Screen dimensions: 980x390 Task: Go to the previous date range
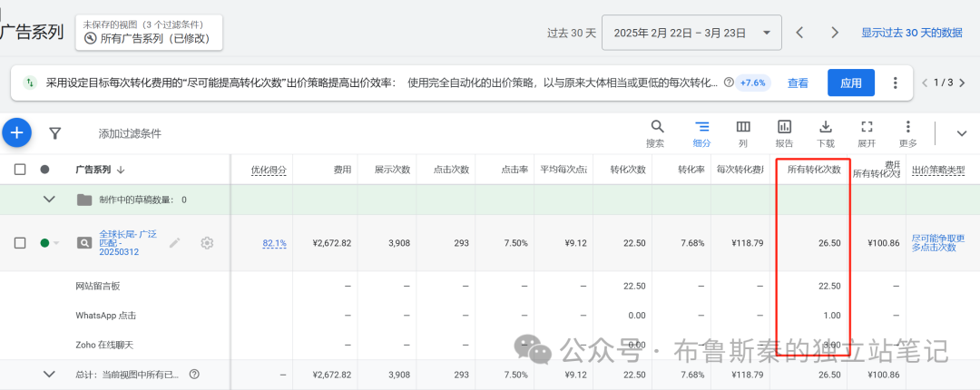pos(799,33)
